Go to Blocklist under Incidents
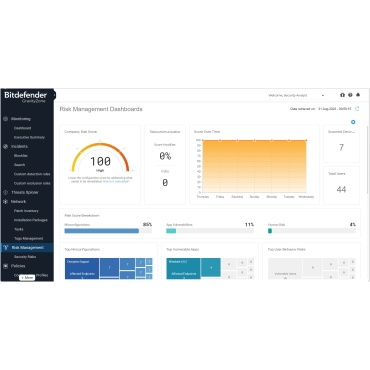Viewport: 370px width, 370px height. point(21,156)
